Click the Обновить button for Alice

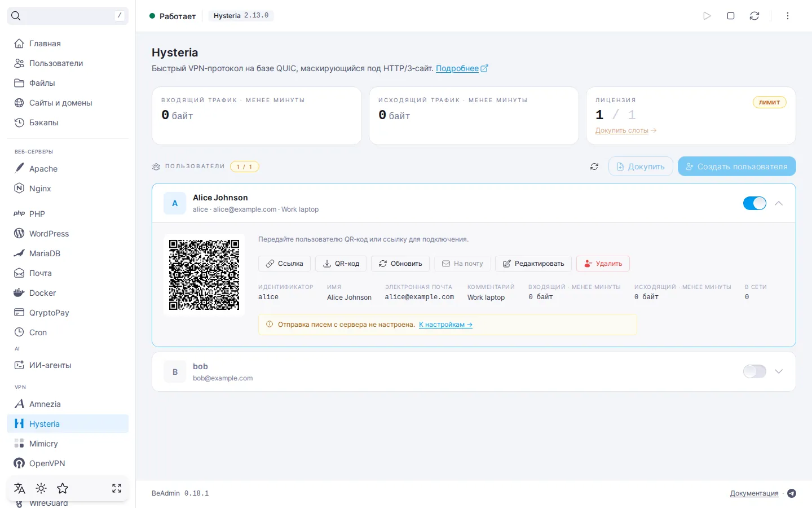(x=400, y=264)
